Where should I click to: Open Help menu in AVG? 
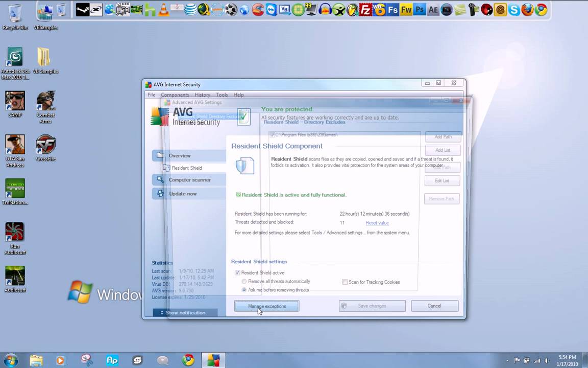(238, 95)
